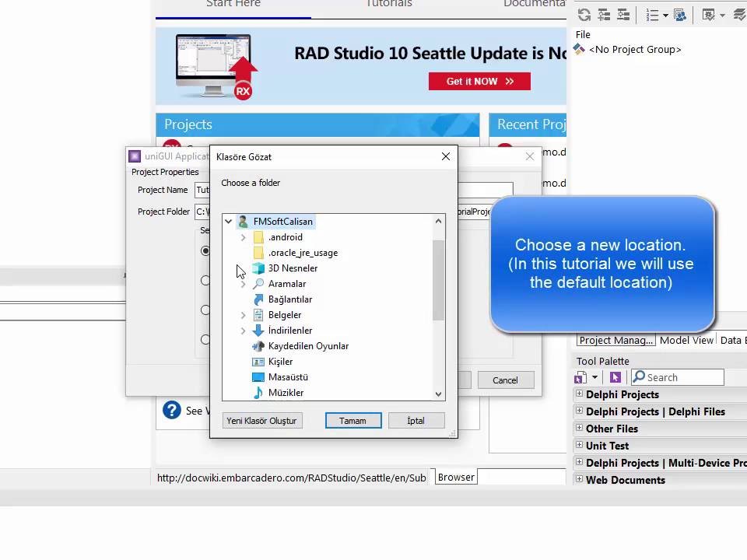The height and width of the screenshot is (560, 747).
Task: Open the Tool Palette category dropdown arrow
Action: click(594, 378)
